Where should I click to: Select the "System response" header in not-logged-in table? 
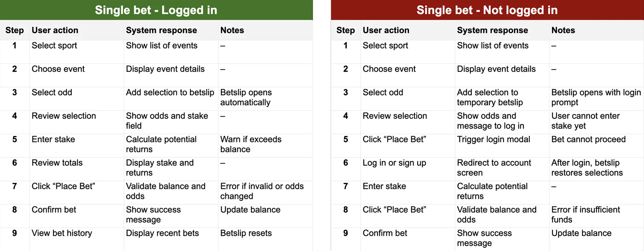492,30
